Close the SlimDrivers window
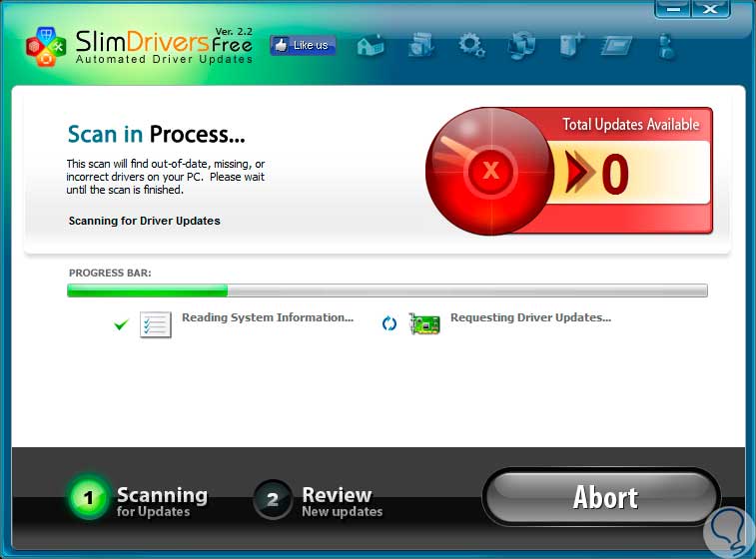This screenshot has height=559, width=756. [711, 9]
